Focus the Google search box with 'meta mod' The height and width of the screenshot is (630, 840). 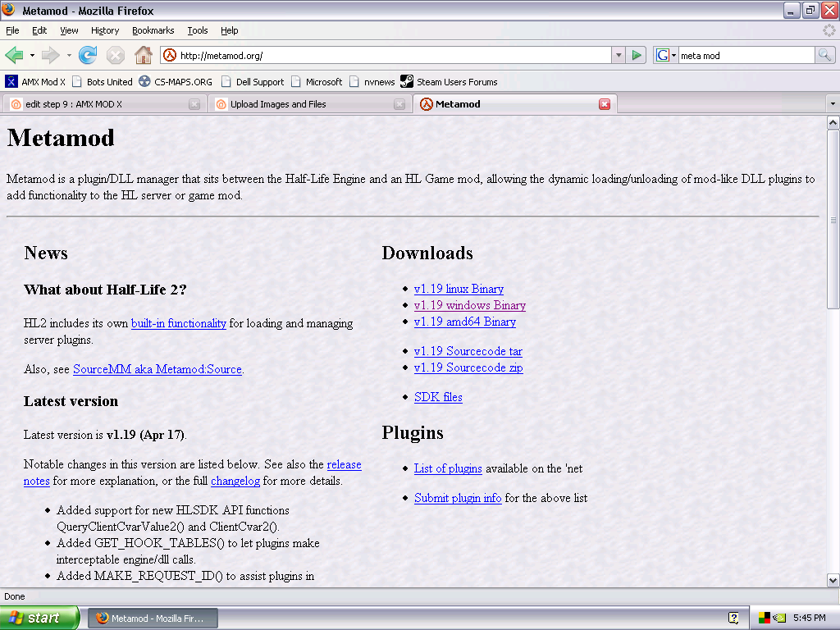point(746,55)
